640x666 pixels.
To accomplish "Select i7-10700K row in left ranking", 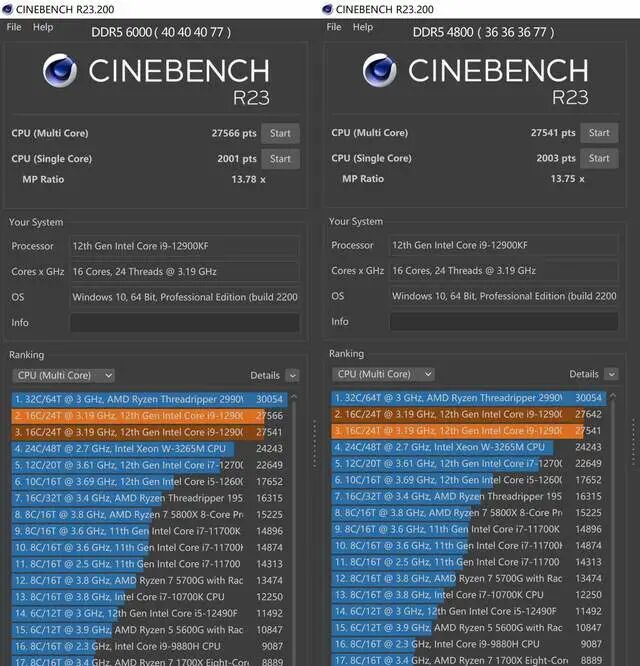I will 149,597.
